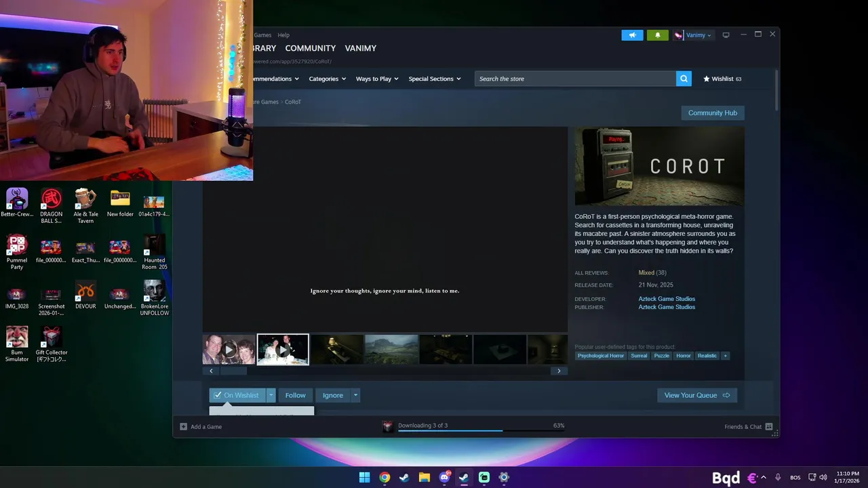868x488 pixels.
Task: Click the Search the store field
Action: (x=575, y=79)
